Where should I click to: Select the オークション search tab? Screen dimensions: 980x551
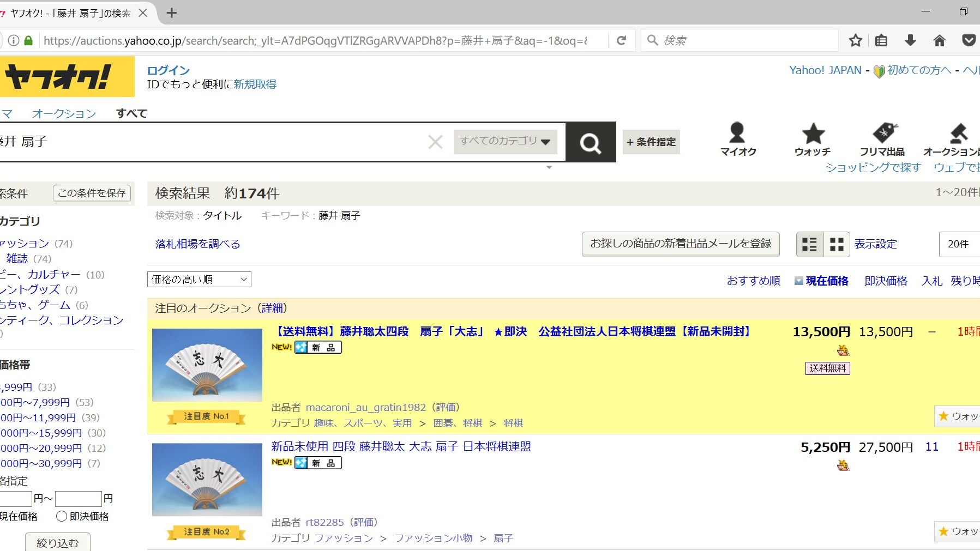64,113
